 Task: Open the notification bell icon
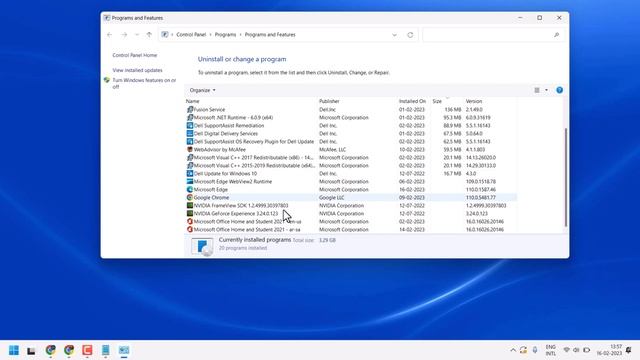tap(629, 350)
